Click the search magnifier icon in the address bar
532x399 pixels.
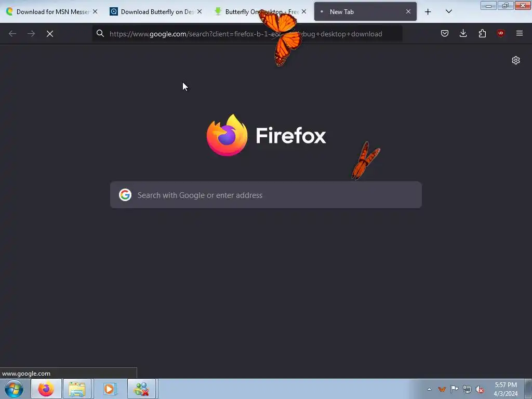pyautogui.click(x=100, y=33)
